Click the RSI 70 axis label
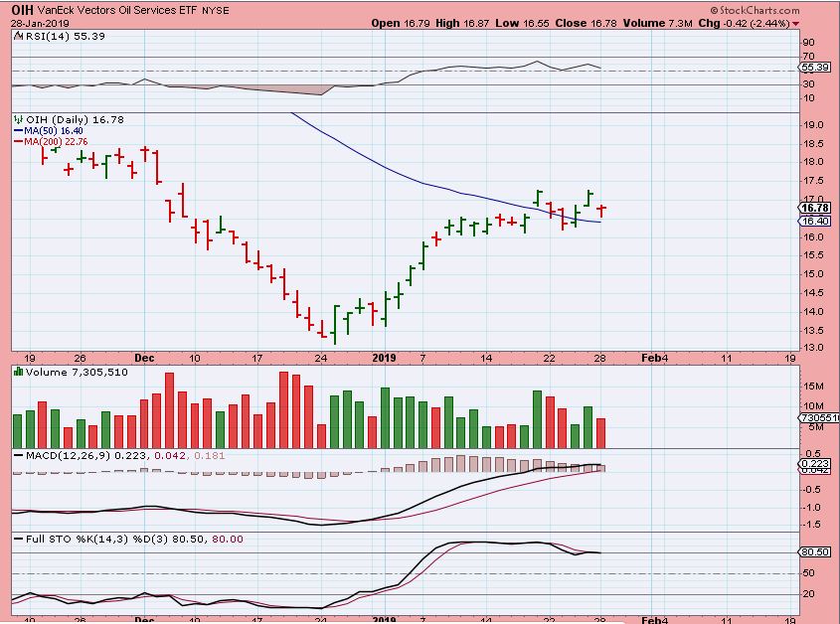The image size is (840, 624). (x=809, y=57)
